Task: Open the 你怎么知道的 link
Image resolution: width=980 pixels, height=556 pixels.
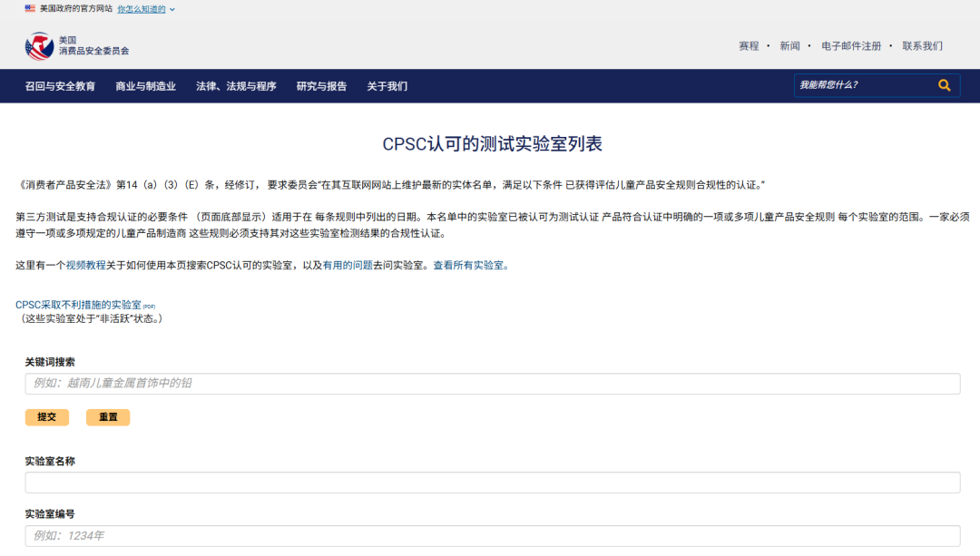Action: 142,9
